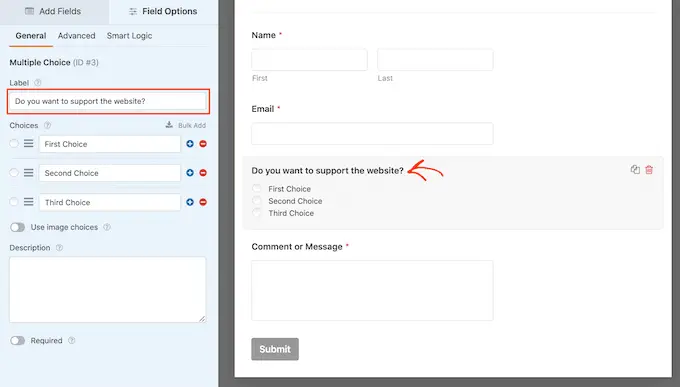Click the drag handle for Third Choice
680x387 pixels.
[29, 202]
